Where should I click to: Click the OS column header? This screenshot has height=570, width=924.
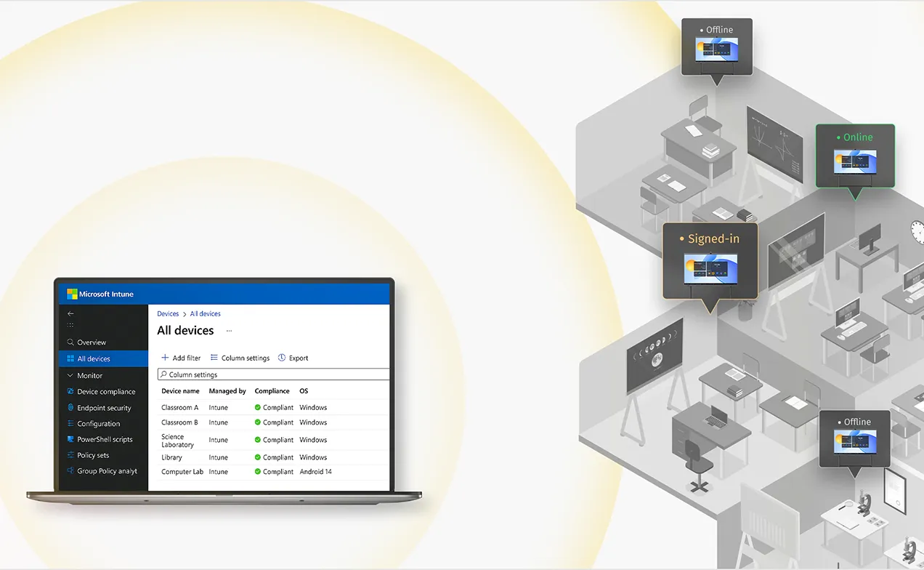pyautogui.click(x=304, y=391)
